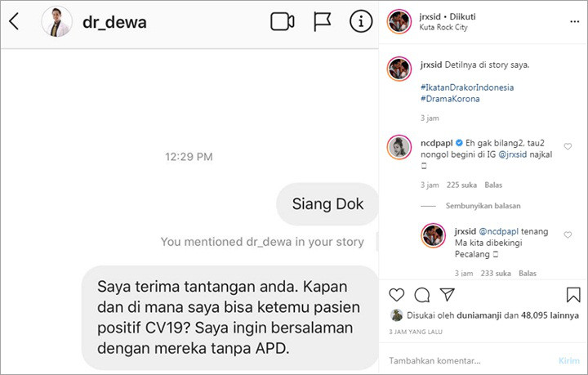Open the three-dot post options menu
This screenshot has height=375, width=588.
(574, 22)
